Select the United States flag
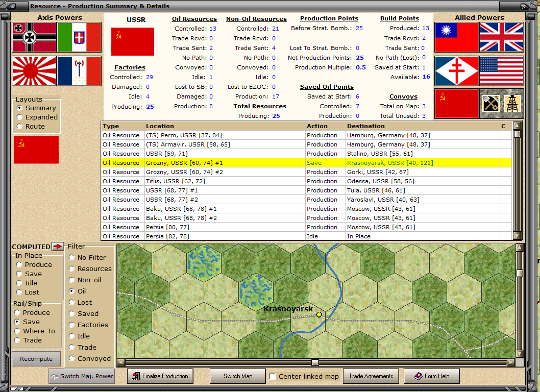 [x=501, y=71]
